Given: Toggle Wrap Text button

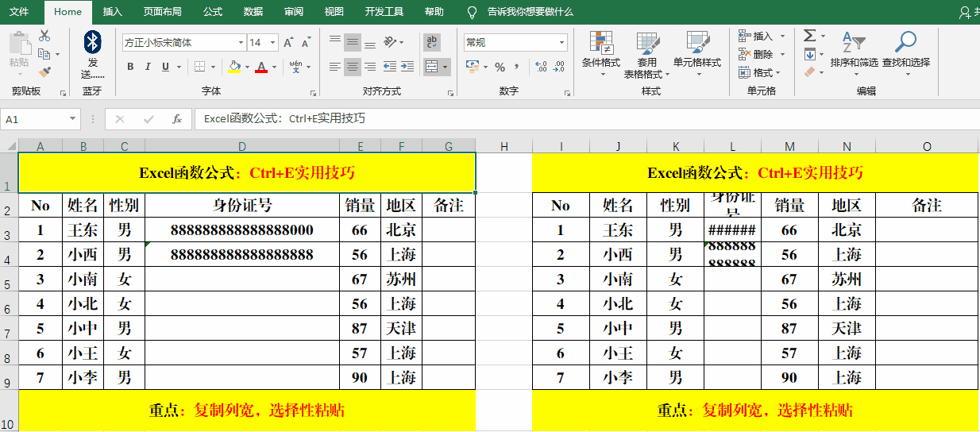Looking at the screenshot, I should pos(433,42).
